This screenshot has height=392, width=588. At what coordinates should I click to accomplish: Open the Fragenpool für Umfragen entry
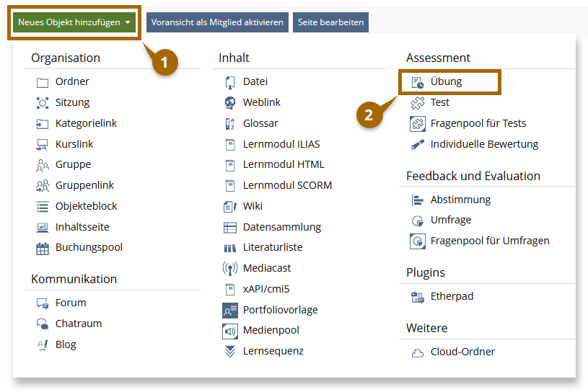click(489, 241)
